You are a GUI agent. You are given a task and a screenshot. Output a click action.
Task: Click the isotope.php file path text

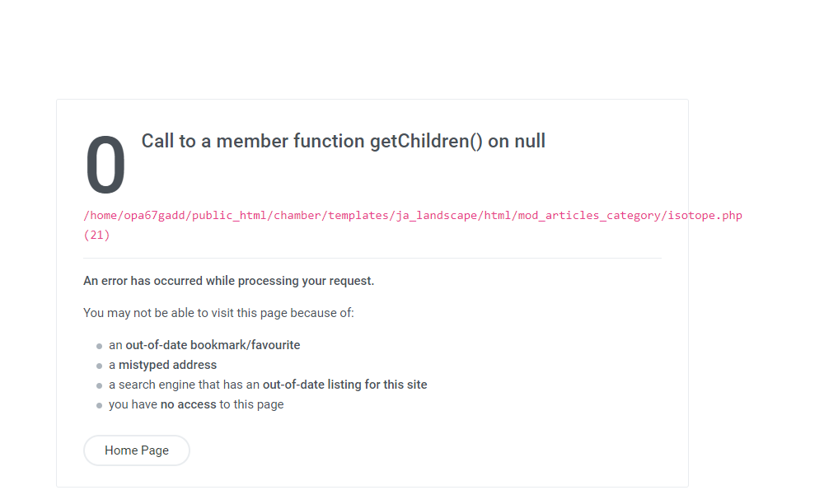[412, 216]
